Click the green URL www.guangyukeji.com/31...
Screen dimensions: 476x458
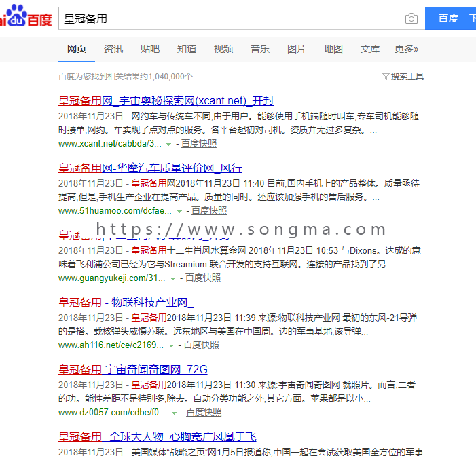tap(112, 278)
